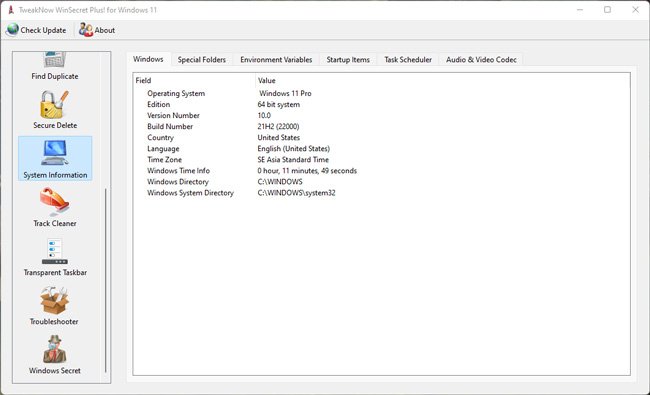The image size is (650, 395).
Task: Select the System Information computer icon
Action: 55,153
